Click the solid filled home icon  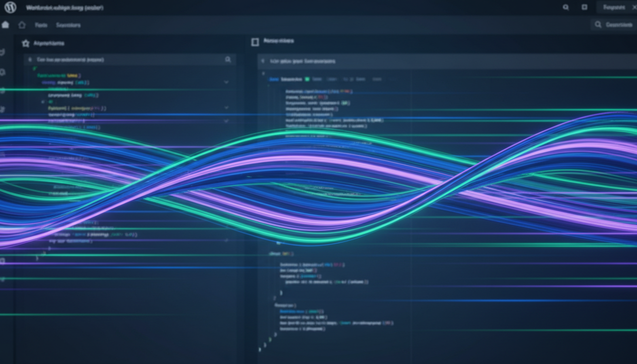5,25
